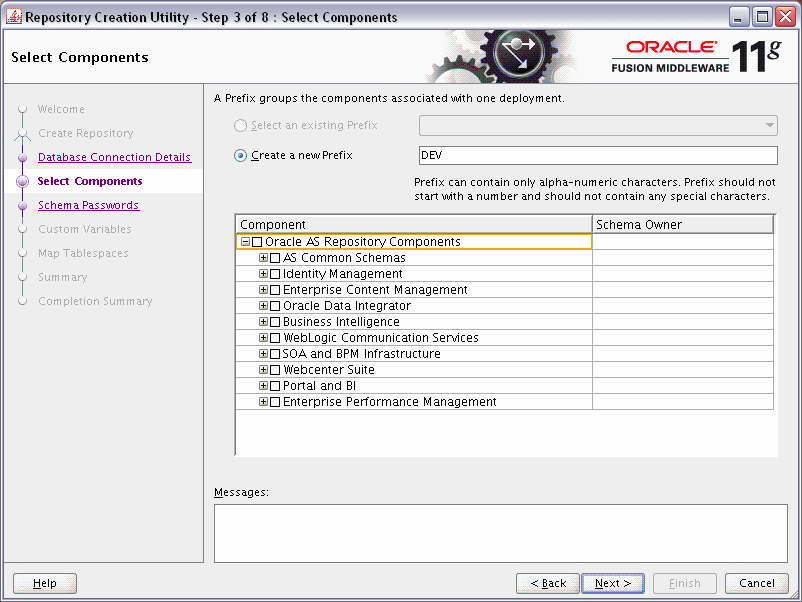Collapse the Oracle AS Repository Components node
The height and width of the screenshot is (602, 802).
click(245, 241)
